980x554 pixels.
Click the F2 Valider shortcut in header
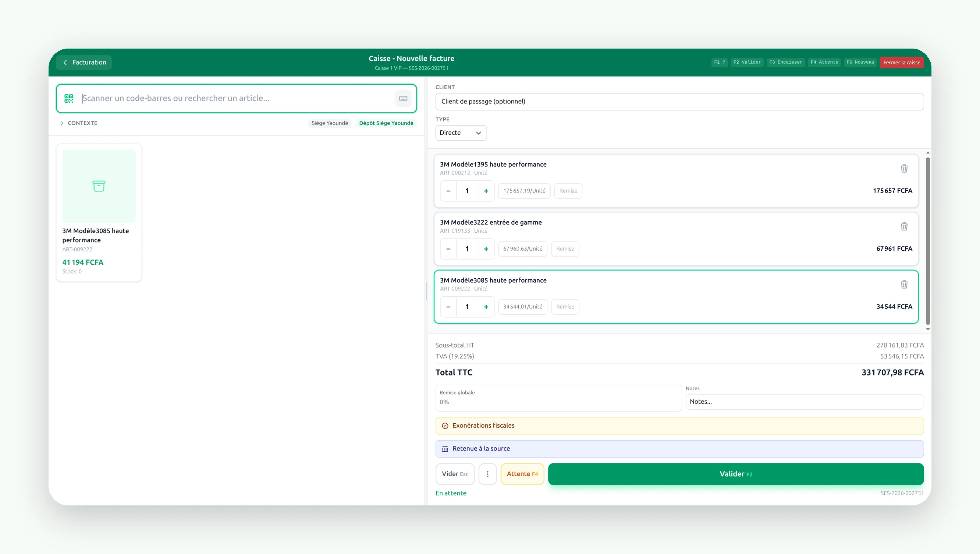click(747, 63)
